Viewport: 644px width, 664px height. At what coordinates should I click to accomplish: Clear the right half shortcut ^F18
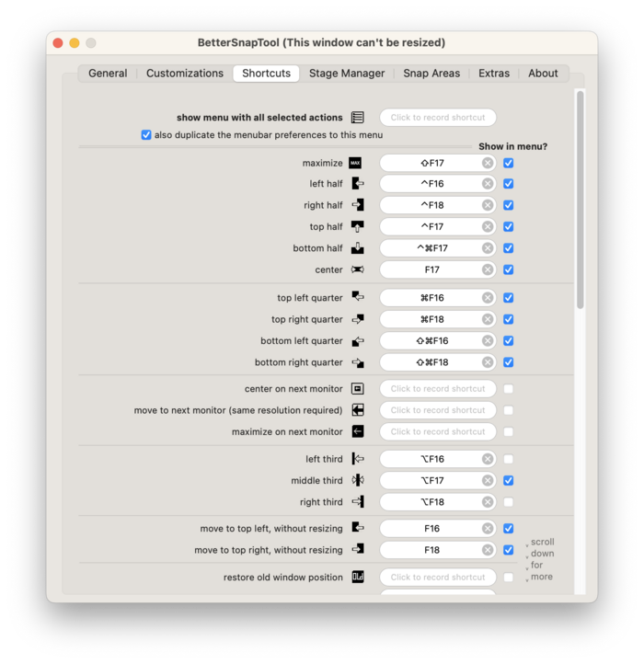488,205
